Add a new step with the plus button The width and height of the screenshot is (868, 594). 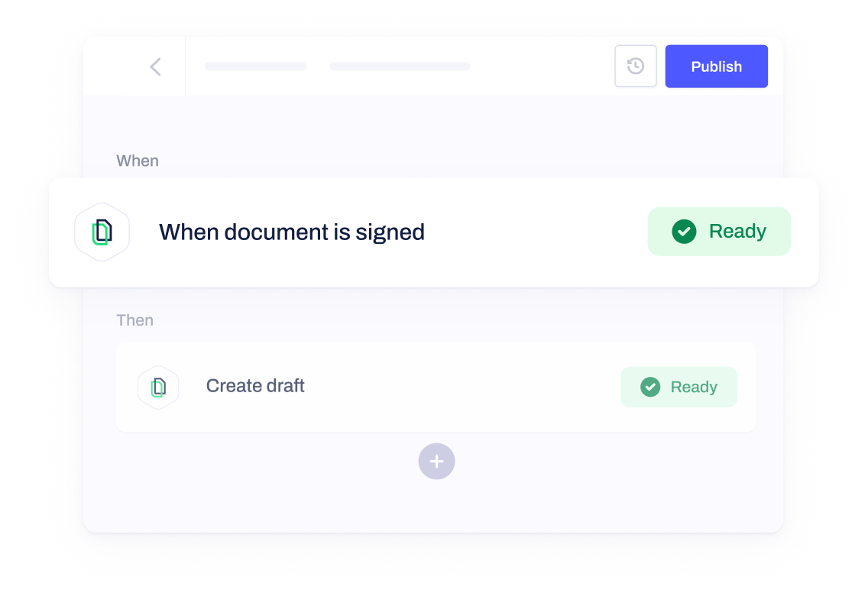point(437,461)
